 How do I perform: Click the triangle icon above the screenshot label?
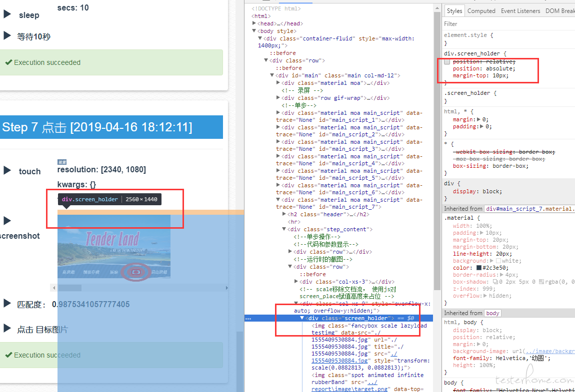(7, 221)
